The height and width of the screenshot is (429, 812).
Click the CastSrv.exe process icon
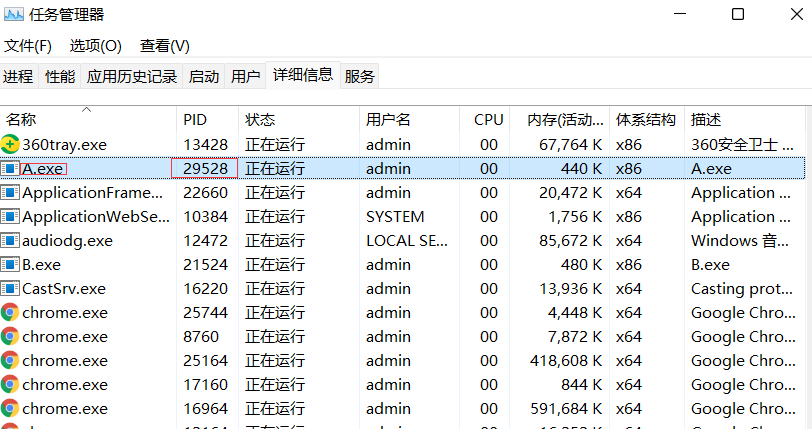10,288
